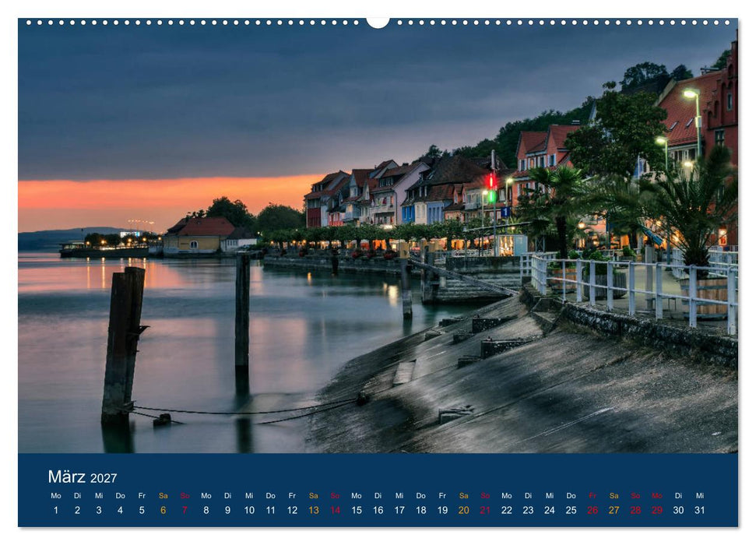Click the 'März' month title
756x545 pixels.
66,476
